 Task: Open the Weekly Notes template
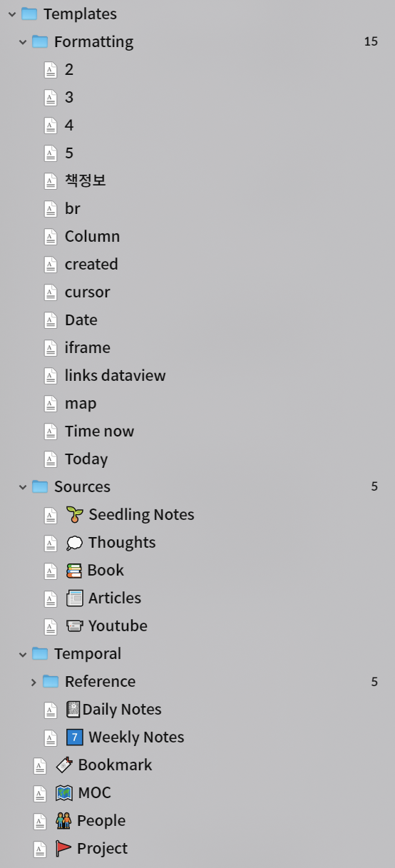(136, 737)
